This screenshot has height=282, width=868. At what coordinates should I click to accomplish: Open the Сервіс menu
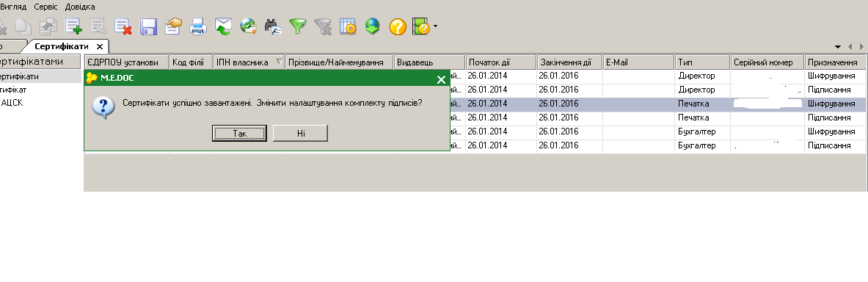tap(45, 7)
